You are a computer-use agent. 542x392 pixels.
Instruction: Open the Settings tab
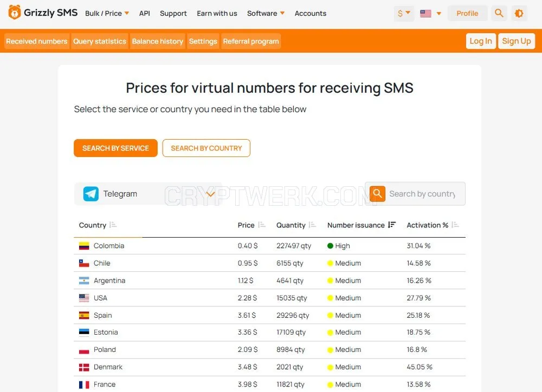tap(203, 41)
